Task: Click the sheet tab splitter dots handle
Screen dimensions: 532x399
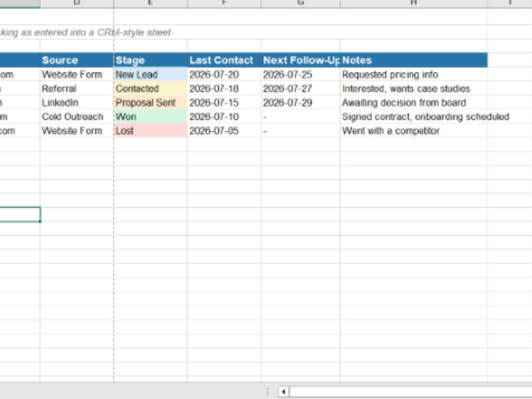Action: tap(268, 392)
